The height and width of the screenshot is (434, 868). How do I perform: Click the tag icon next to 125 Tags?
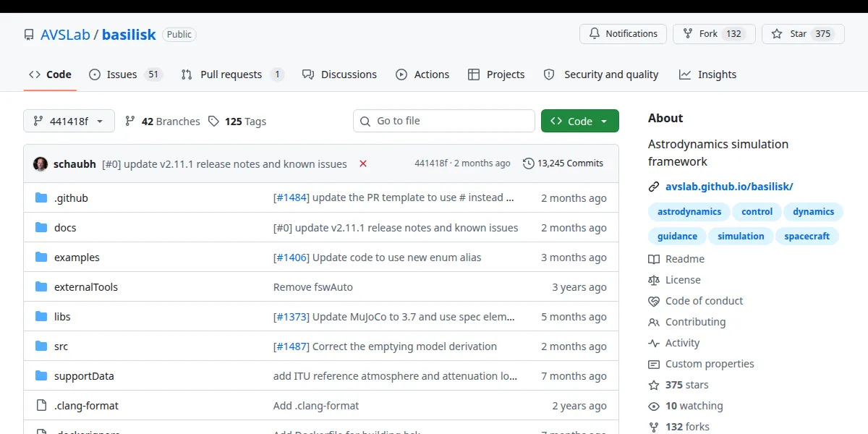pos(213,122)
